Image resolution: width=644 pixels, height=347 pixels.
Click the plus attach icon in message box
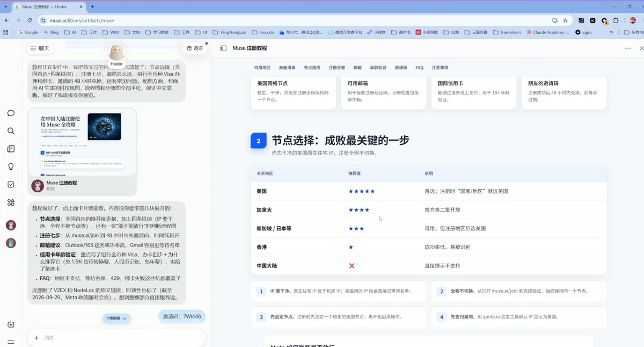tap(36, 338)
